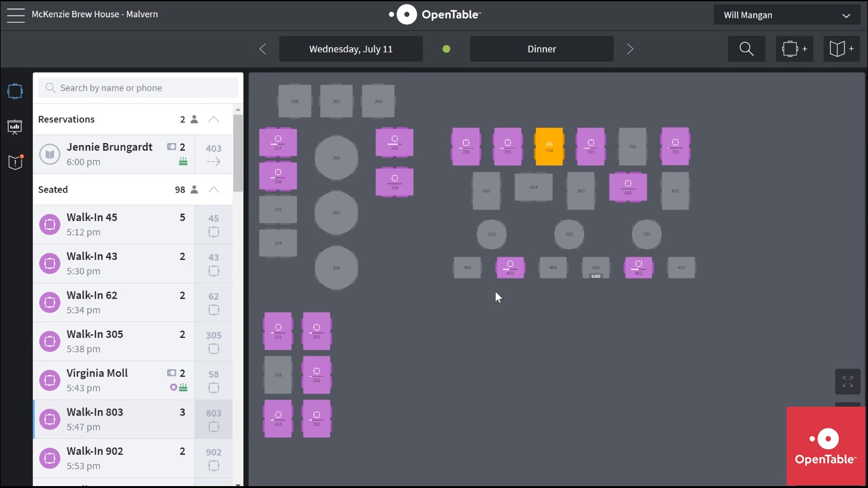Select occupied table 304 on floor plan

[395, 182]
